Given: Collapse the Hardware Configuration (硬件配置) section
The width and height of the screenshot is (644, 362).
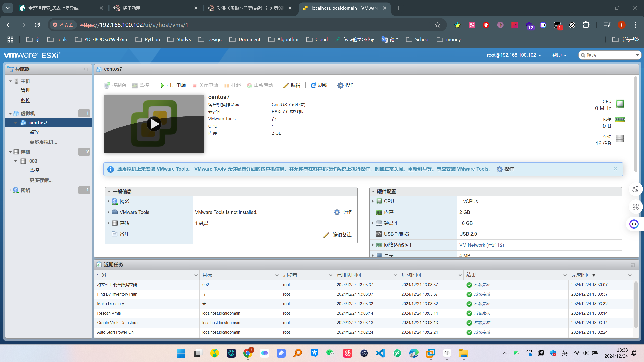Looking at the screenshot, I should pos(373,192).
